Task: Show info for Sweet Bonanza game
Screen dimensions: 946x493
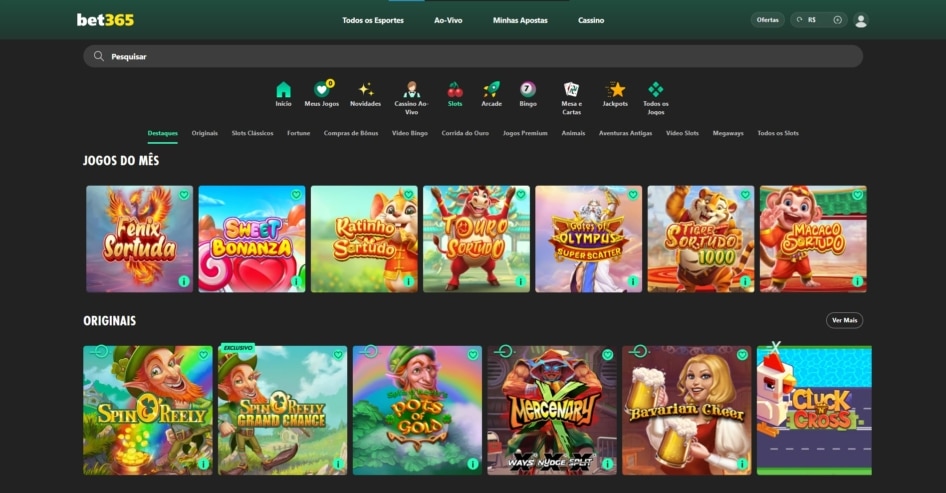Action: click(x=296, y=281)
